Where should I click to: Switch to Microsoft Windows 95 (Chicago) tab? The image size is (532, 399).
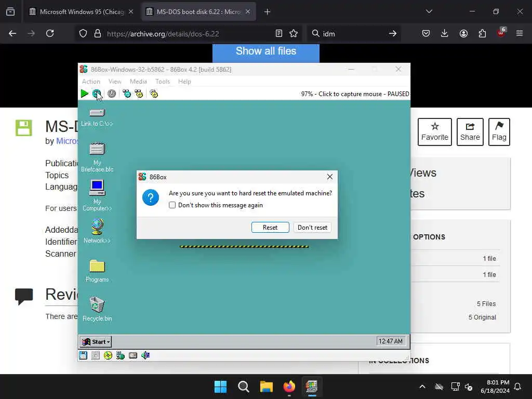[x=81, y=11]
